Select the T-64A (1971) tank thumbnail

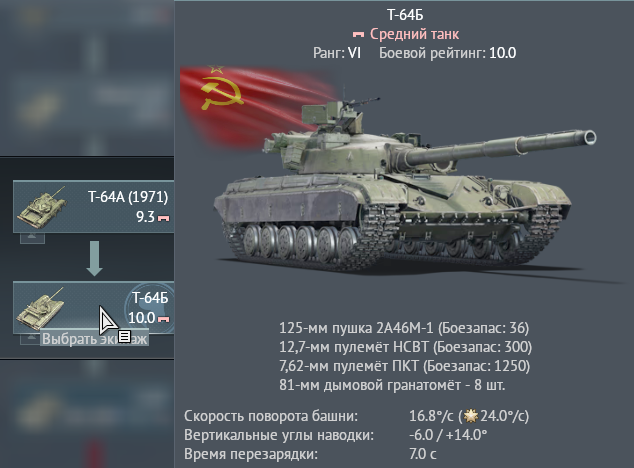click(42, 207)
